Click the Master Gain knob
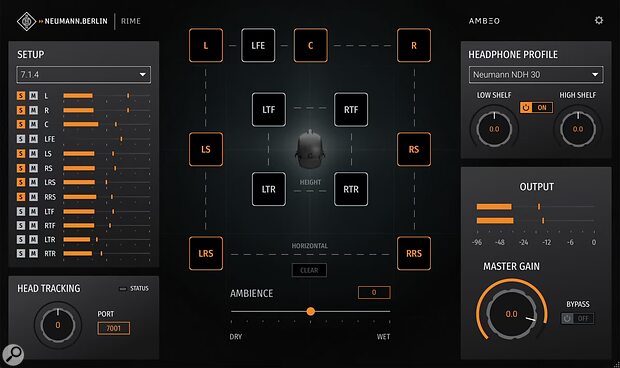The image size is (620, 368). pos(511,314)
